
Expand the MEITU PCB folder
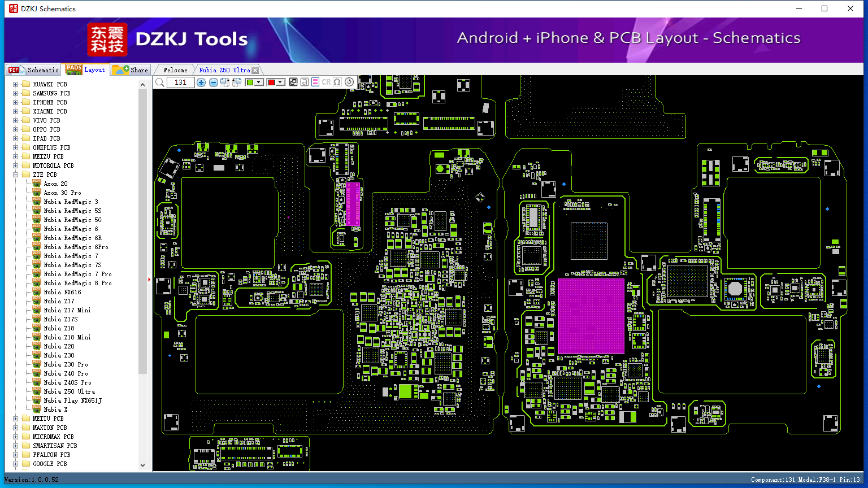pos(16,419)
